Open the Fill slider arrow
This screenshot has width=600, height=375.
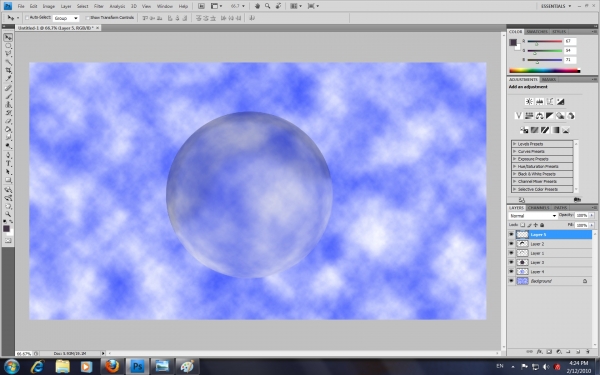tap(592, 225)
